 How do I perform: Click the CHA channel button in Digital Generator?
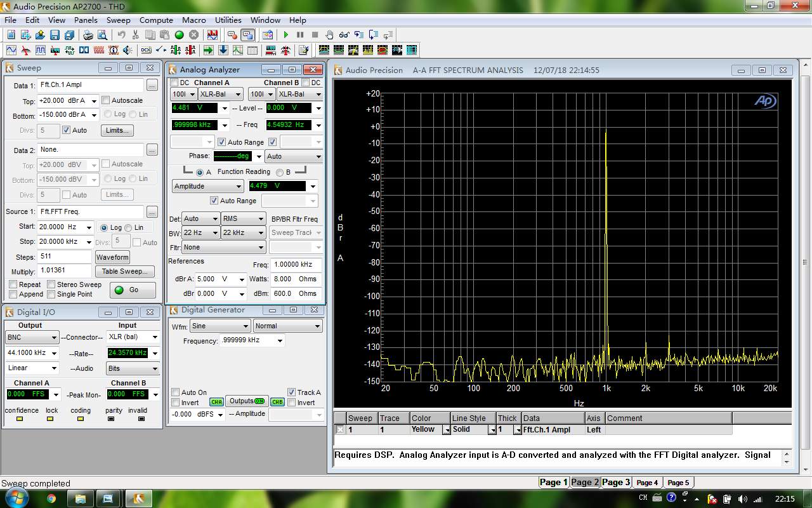pos(216,402)
